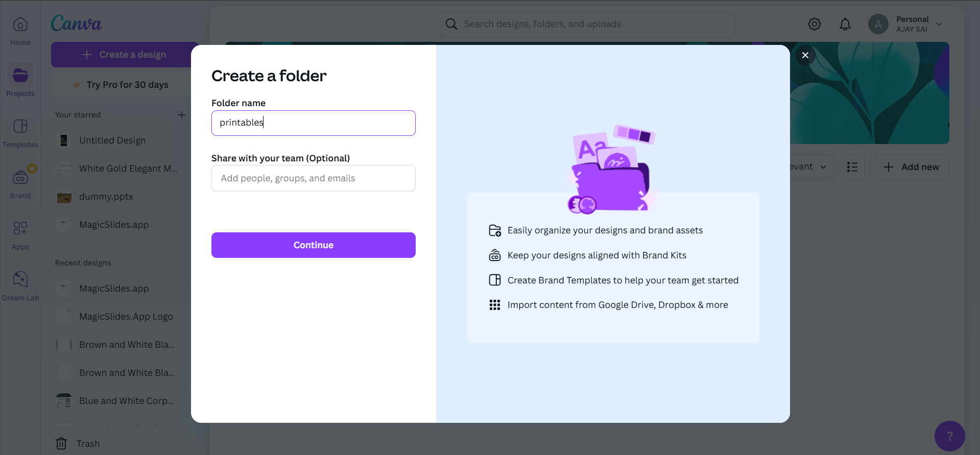Click the plus icon next to Your starred
The height and width of the screenshot is (455, 980).
[x=182, y=115]
